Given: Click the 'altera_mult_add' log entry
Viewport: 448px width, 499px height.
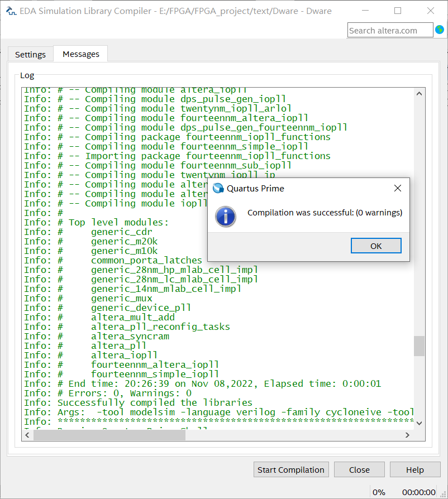Looking at the screenshot, I should (x=133, y=317).
